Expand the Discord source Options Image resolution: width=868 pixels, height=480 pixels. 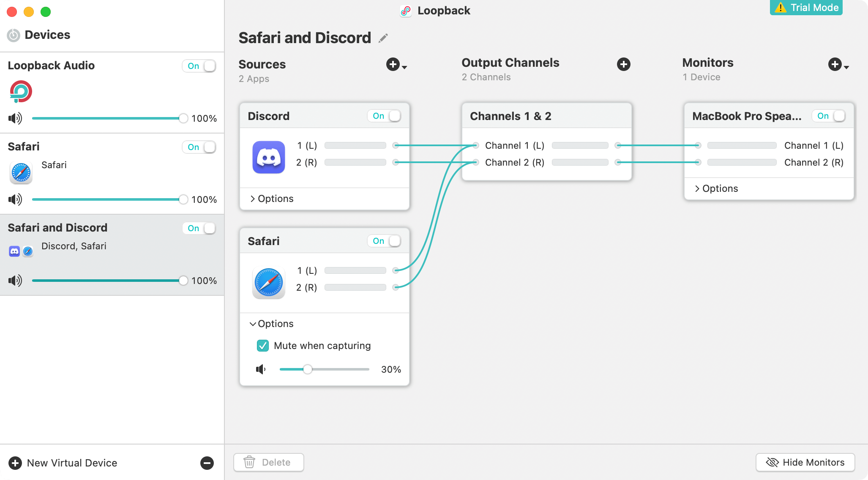point(272,199)
